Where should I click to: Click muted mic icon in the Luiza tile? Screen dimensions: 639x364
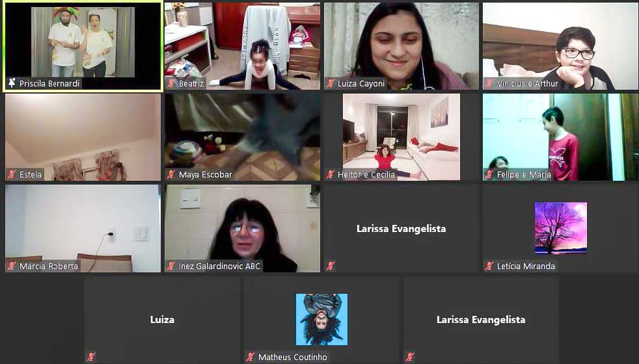pos(91,357)
